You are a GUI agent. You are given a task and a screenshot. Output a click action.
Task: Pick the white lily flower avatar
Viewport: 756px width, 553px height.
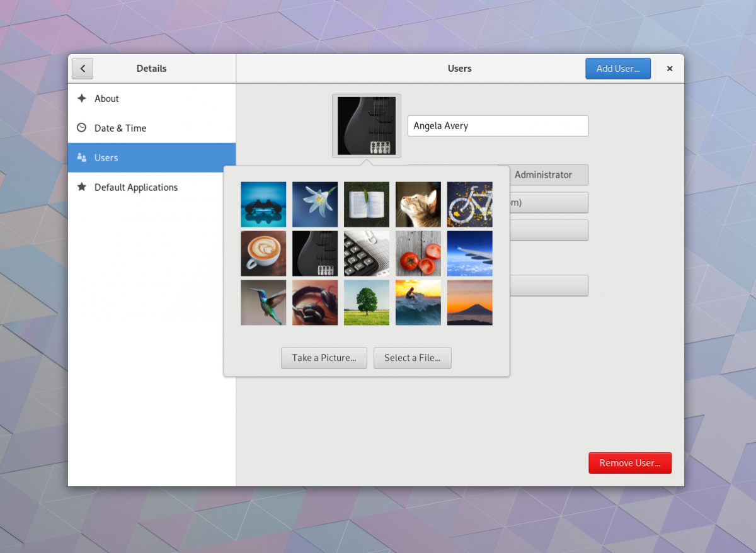pyautogui.click(x=314, y=204)
